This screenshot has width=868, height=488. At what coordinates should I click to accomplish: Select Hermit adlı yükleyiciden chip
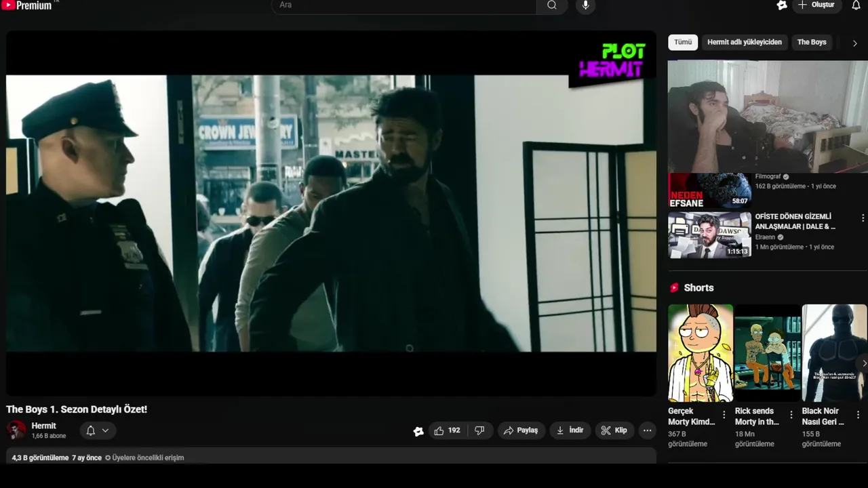coord(745,42)
